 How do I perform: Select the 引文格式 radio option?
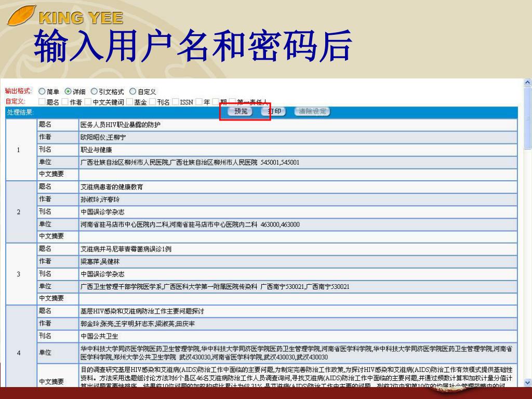tap(94, 91)
